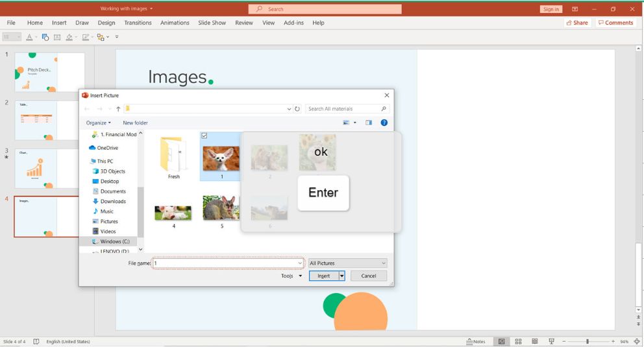Screen dimensions: 644x347
Task: Open the Tools dropdown in dialog
Action: click(291, 276)
